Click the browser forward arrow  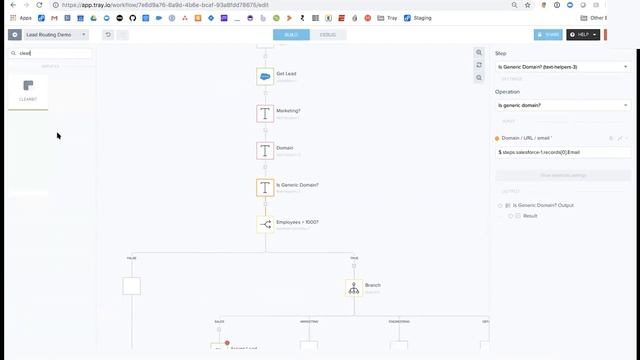[26, 5]
